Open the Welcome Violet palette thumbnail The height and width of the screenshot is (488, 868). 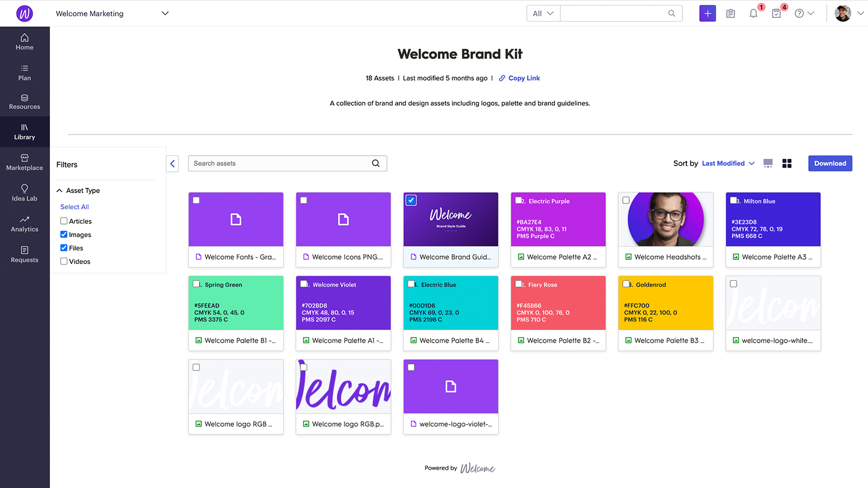coord(343,303)
